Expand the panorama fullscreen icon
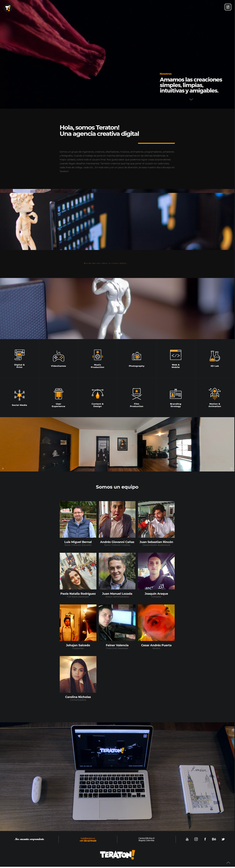This screenshot has height=868, width=235. pos(231,468)
